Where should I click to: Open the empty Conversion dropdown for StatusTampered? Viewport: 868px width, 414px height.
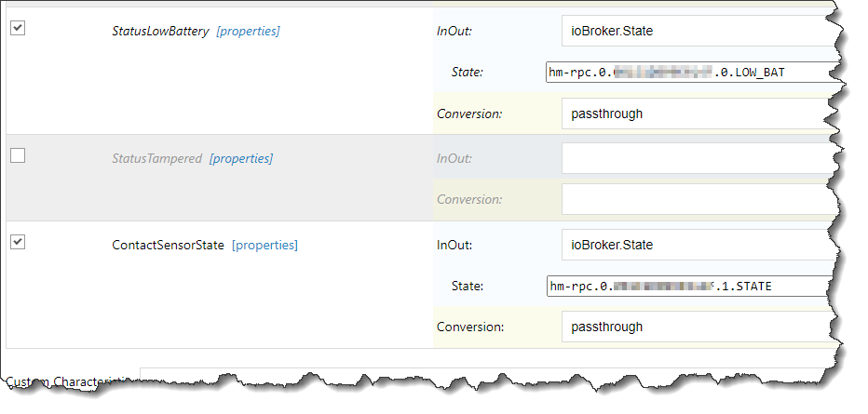point(698,199)
